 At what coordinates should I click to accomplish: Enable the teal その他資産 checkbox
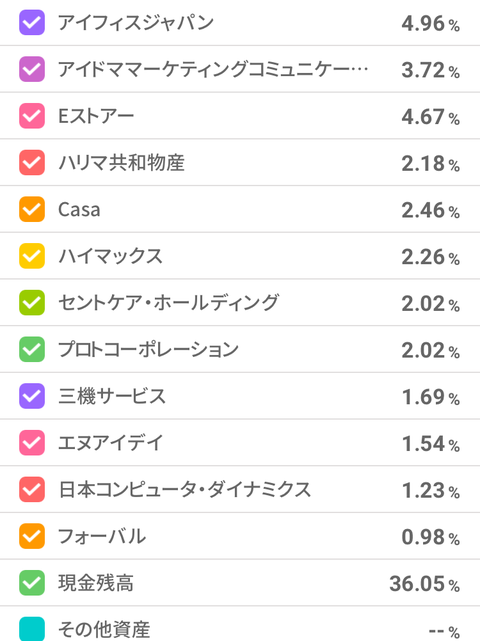(32, 629)
